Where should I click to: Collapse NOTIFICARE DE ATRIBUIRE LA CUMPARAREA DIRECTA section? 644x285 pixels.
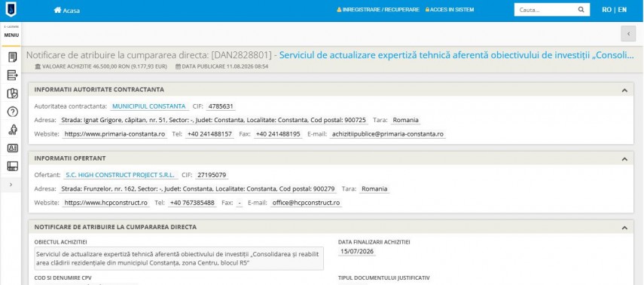pyautogui.click(x=624, y=228)
